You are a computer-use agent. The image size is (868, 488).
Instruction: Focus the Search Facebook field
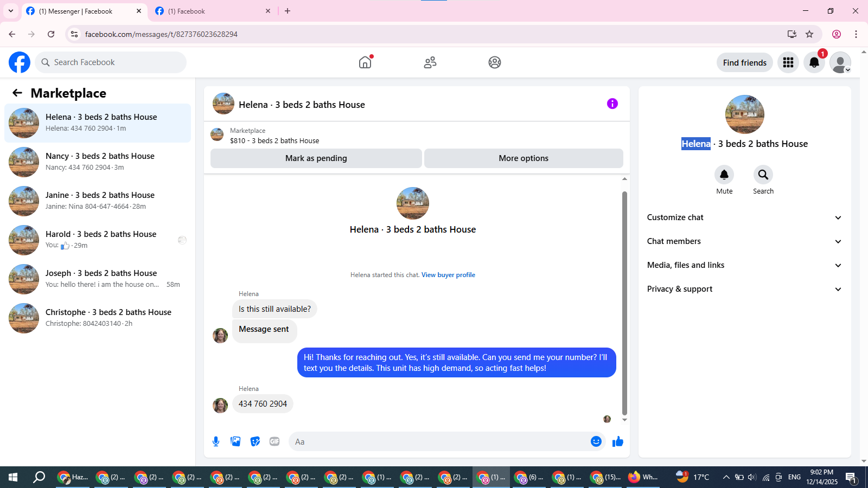[111, 62]
